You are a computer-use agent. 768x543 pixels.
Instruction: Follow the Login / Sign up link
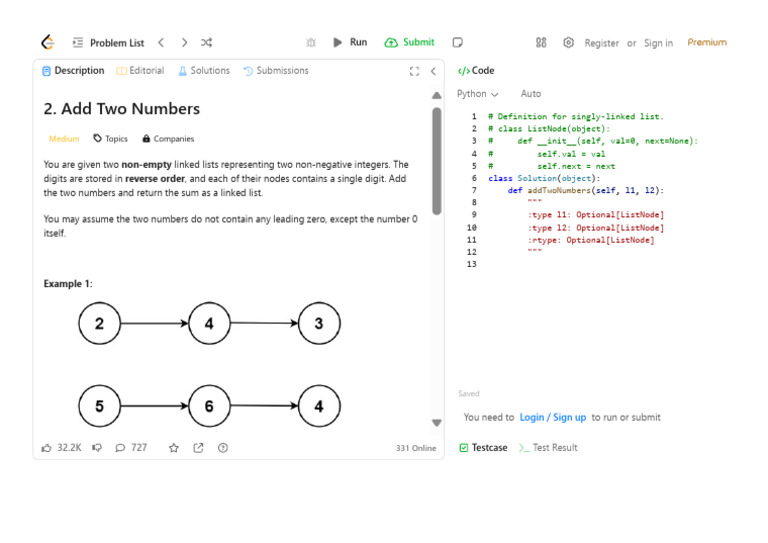(x=552, y=417)
